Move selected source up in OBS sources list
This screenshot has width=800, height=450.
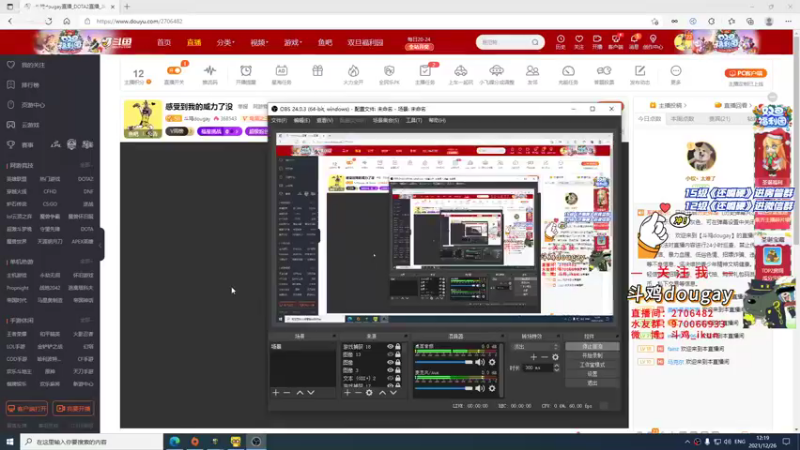382,393
